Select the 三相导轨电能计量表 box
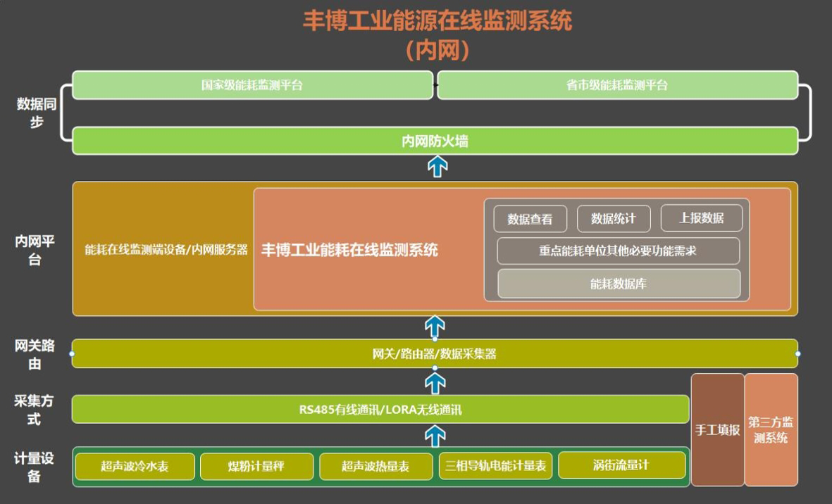832x504 pixels. click(495, 466)
